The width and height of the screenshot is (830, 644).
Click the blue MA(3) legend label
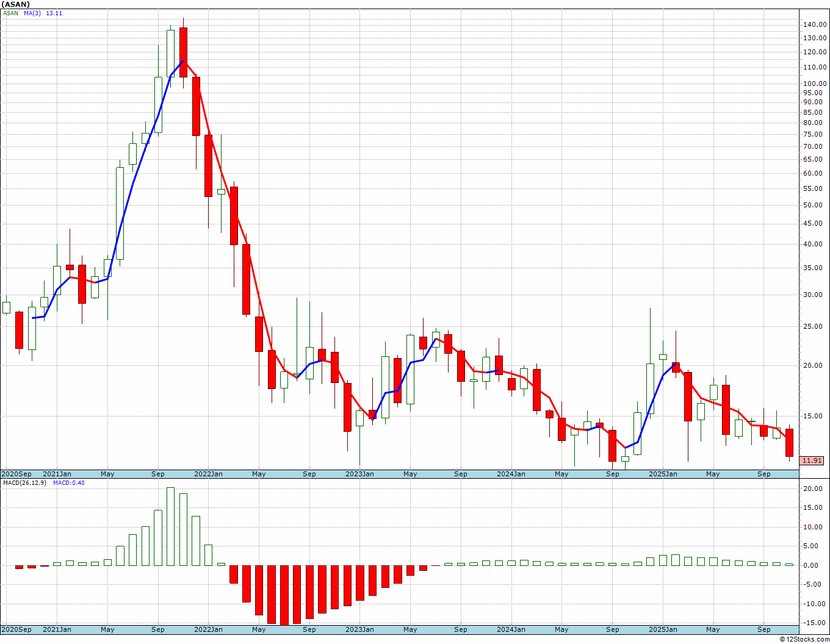pos(33,13)
